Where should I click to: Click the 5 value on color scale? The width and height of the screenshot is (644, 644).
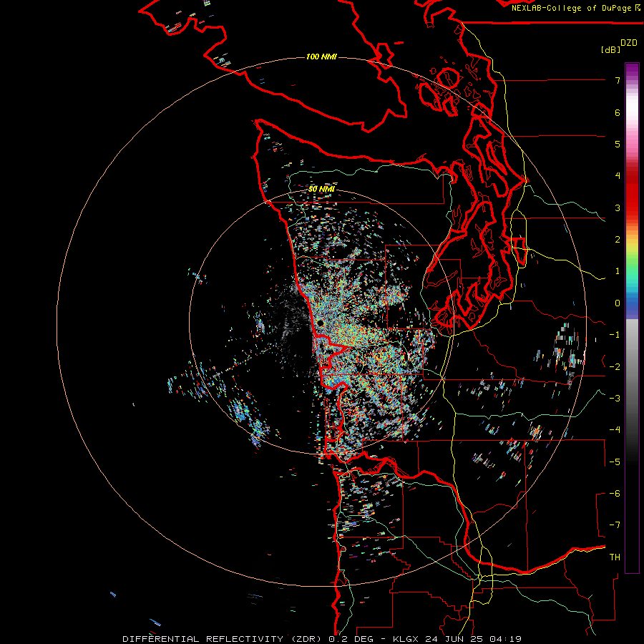[618, 144]
